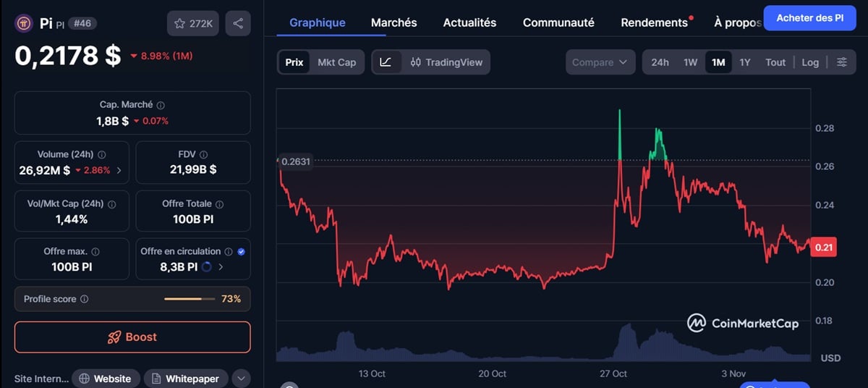Select the 1W time range
This screenshot has width=868, height=388.
pyautogui.click(x=691, y=62)
